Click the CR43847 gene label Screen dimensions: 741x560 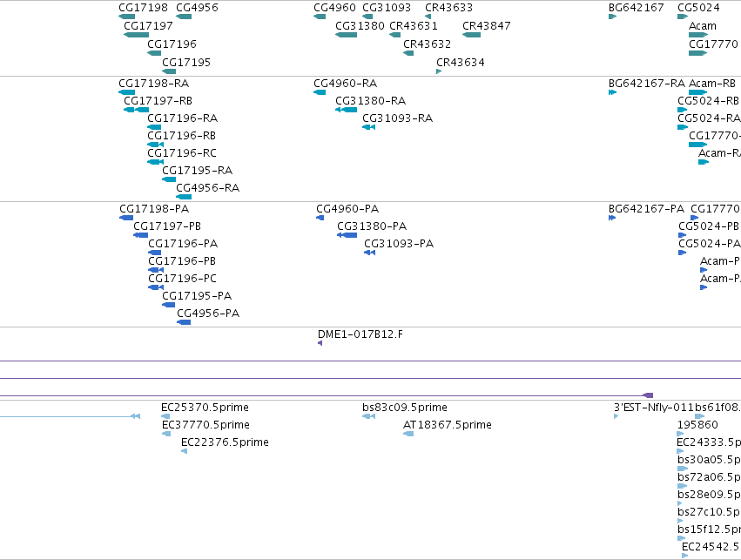point(486,25)
